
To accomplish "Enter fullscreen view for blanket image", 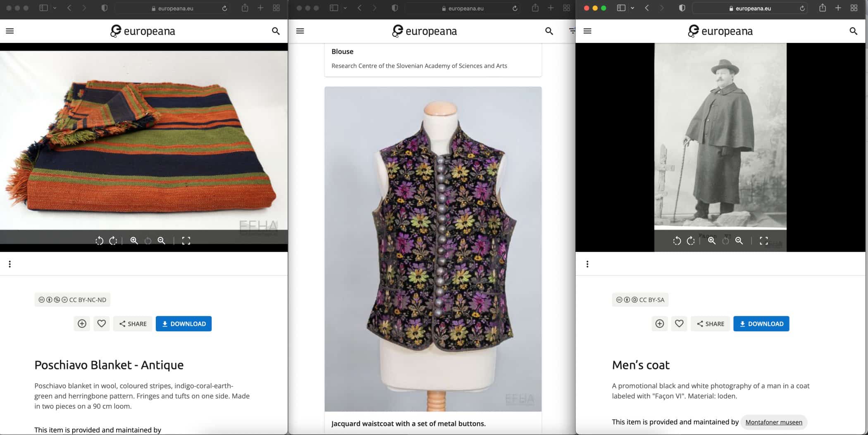I will click(x=186, y=241).
